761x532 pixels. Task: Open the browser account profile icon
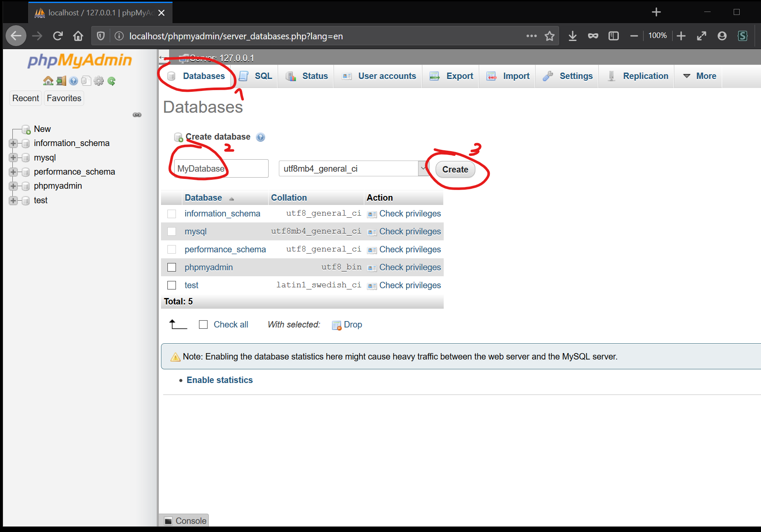[x=722, y=36]
